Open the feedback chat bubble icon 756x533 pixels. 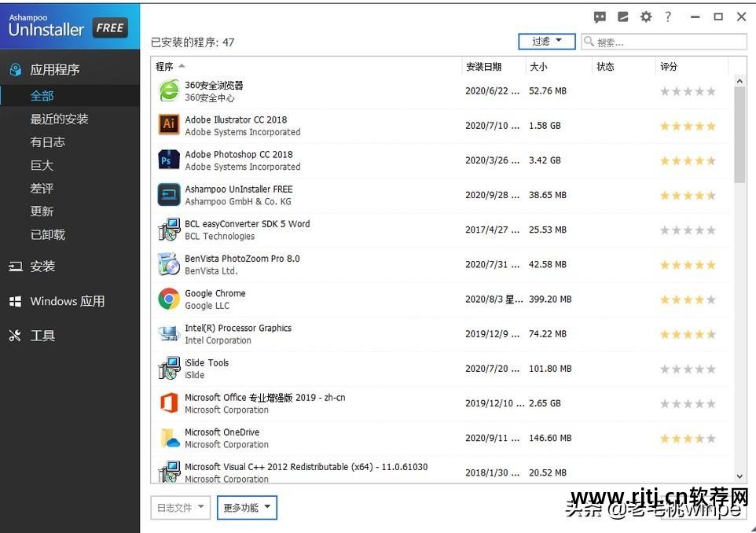point(600,17)
